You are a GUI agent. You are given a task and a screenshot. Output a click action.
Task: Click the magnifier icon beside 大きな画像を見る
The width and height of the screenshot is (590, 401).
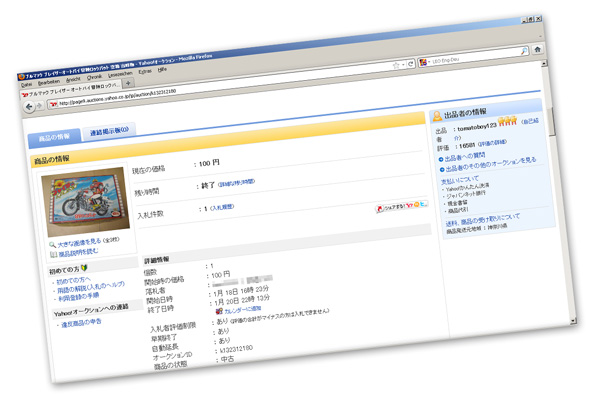52,245
